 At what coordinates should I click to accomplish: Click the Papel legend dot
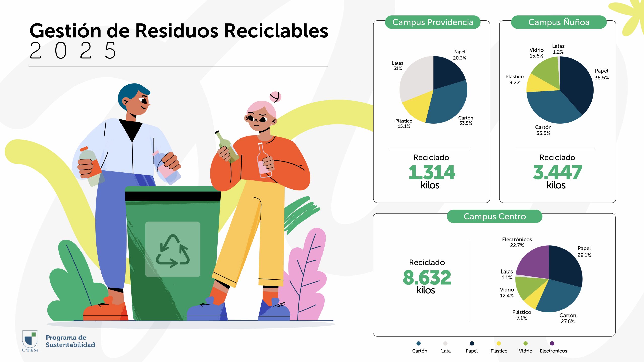(x=472, y=343)
